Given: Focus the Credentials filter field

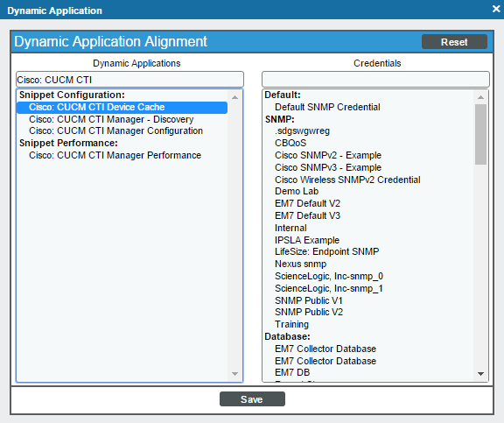Looking at the screenshot, I should click(x=375, y=80).
